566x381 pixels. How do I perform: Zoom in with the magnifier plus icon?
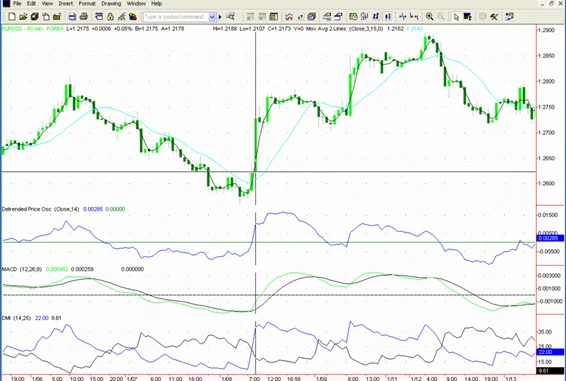pyautogui.click(x=430, y=17)
